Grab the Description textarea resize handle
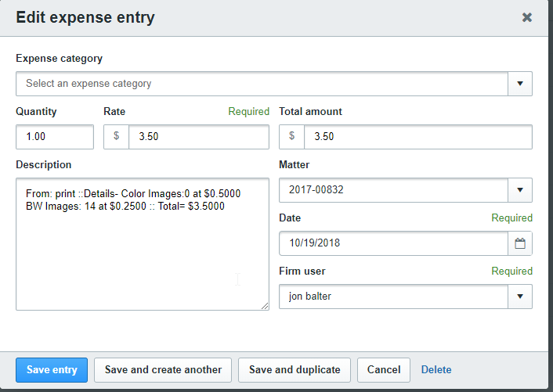The height and width of the screenshot is (392, 553). click(265, 306)
